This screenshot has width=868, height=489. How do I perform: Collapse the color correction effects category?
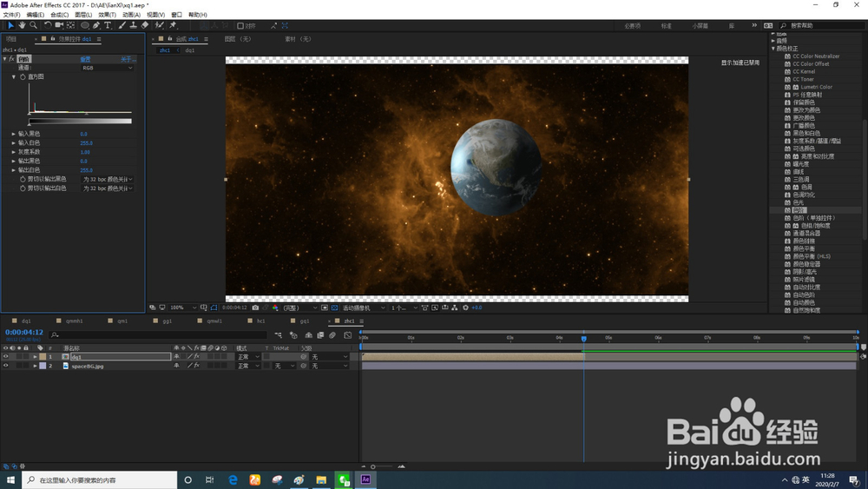point(773,49)
